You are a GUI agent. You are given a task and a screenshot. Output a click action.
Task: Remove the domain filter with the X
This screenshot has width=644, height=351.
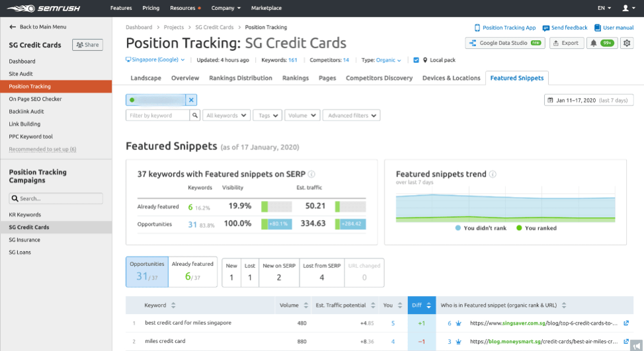(x=191, y=100)
